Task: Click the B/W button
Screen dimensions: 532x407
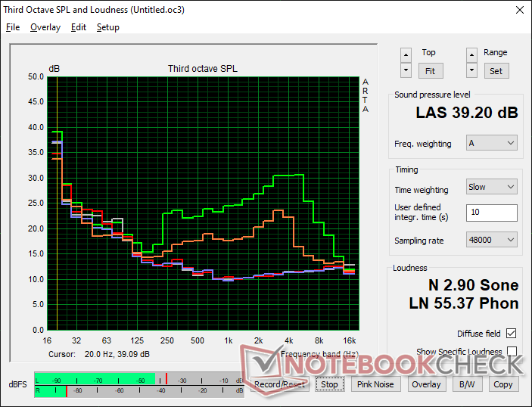Action: 467,384
